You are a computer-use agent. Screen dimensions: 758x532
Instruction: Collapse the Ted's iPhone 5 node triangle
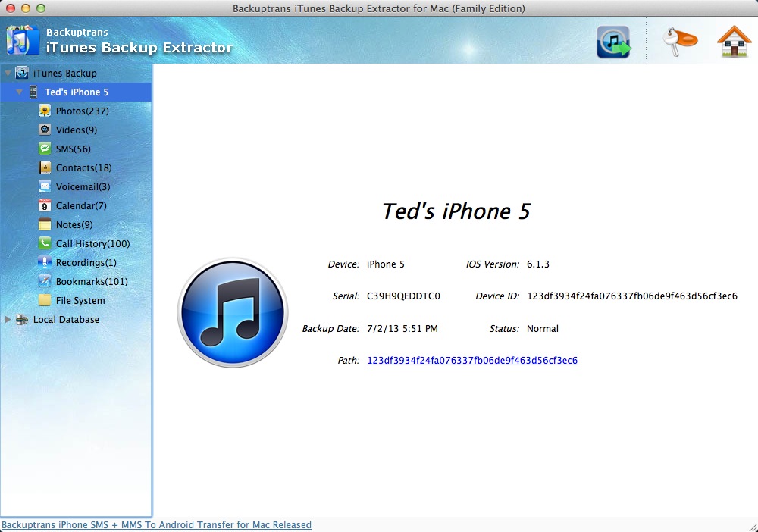pos(20,92)
